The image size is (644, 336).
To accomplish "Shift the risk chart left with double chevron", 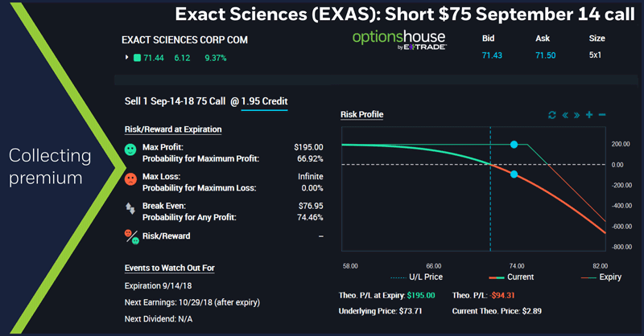I will (x=564, y=115).
